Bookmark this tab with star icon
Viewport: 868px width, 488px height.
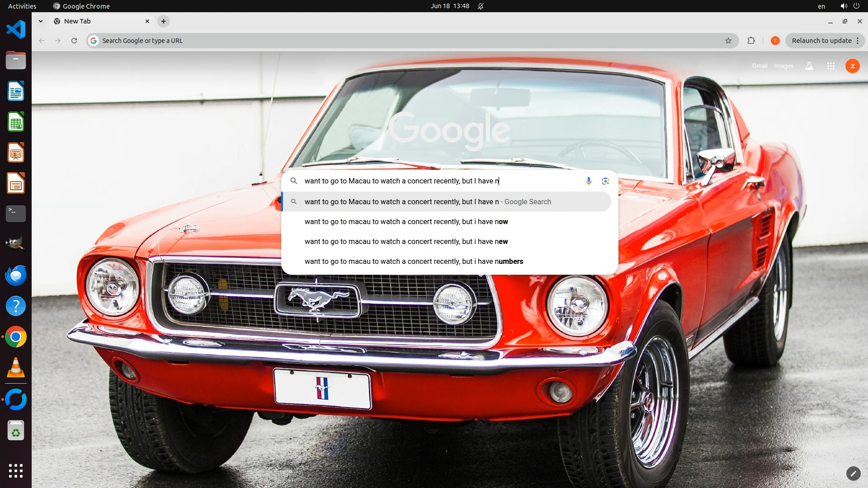point(728,41)
